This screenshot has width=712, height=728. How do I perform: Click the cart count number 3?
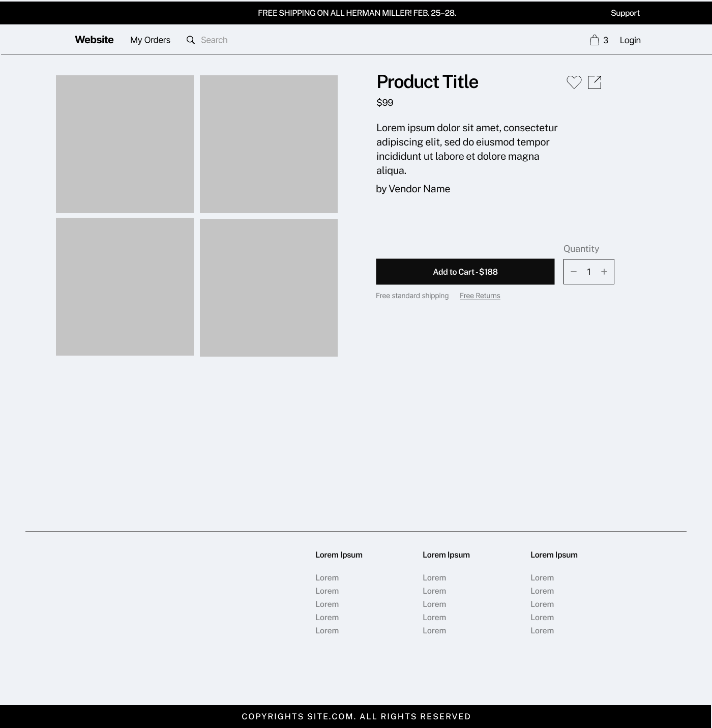coord(606,40)
